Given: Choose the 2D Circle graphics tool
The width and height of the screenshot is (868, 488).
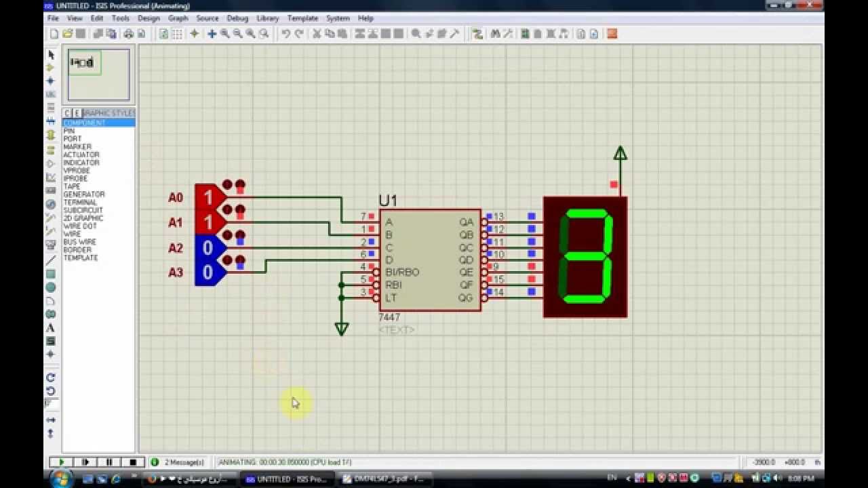Looking at the screenshot, I should pyautogui.click(x=50, y=287).
